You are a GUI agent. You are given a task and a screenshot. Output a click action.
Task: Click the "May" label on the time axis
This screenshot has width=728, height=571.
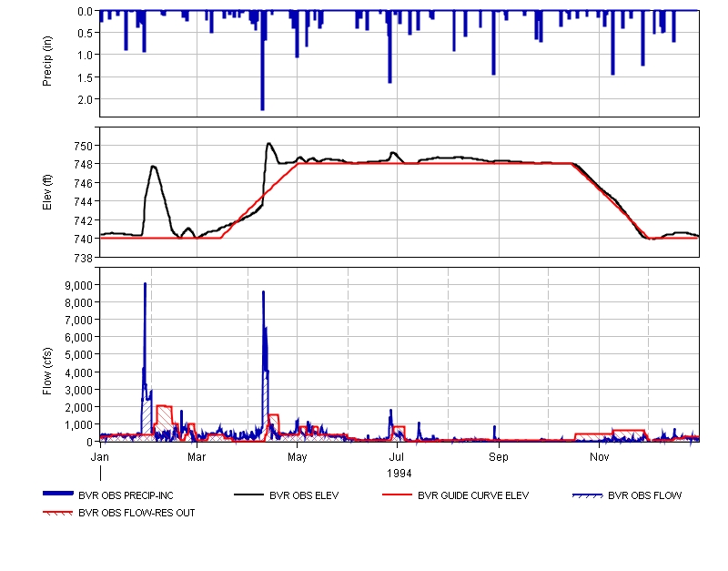298,454
